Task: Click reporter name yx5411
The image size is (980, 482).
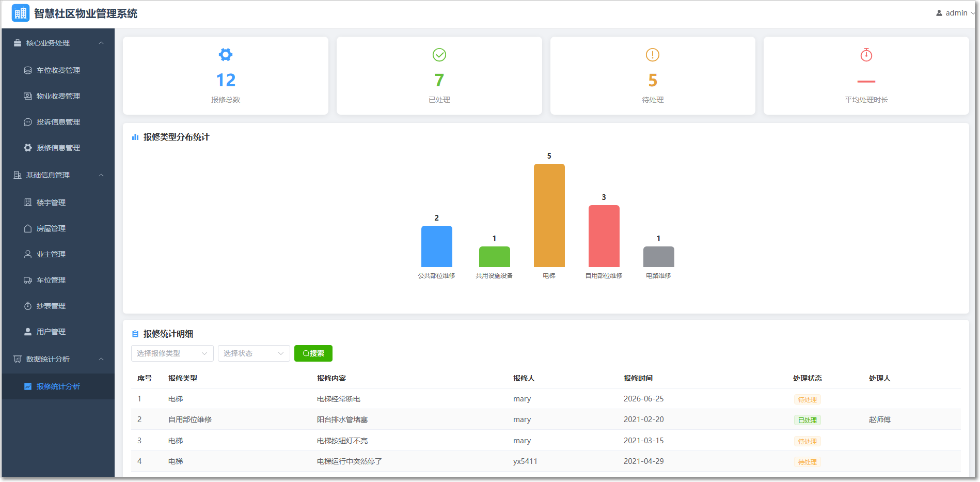Action: tap(525, 461)
